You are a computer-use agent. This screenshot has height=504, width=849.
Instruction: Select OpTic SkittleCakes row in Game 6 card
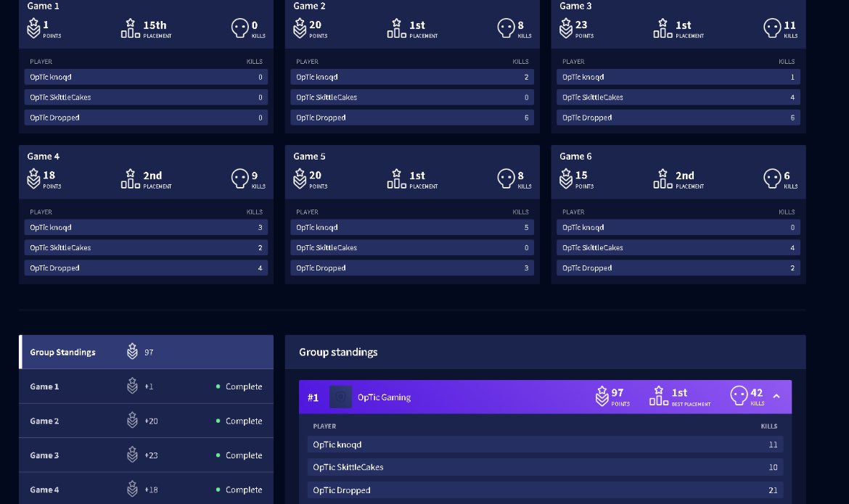(x=678, y=247)
